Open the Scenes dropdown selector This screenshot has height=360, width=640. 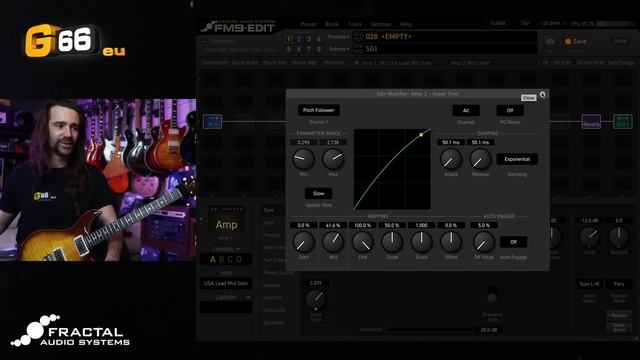339,49
